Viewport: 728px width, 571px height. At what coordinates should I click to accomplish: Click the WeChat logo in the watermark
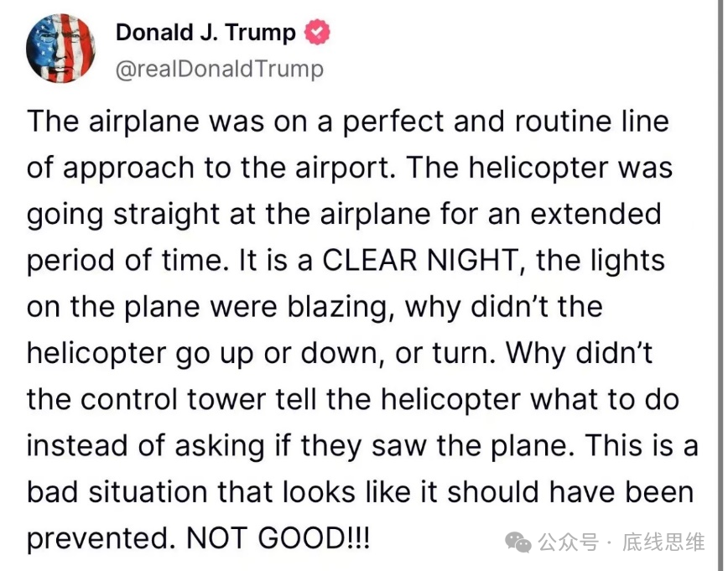pyautogui.click(x=517, y=542)
